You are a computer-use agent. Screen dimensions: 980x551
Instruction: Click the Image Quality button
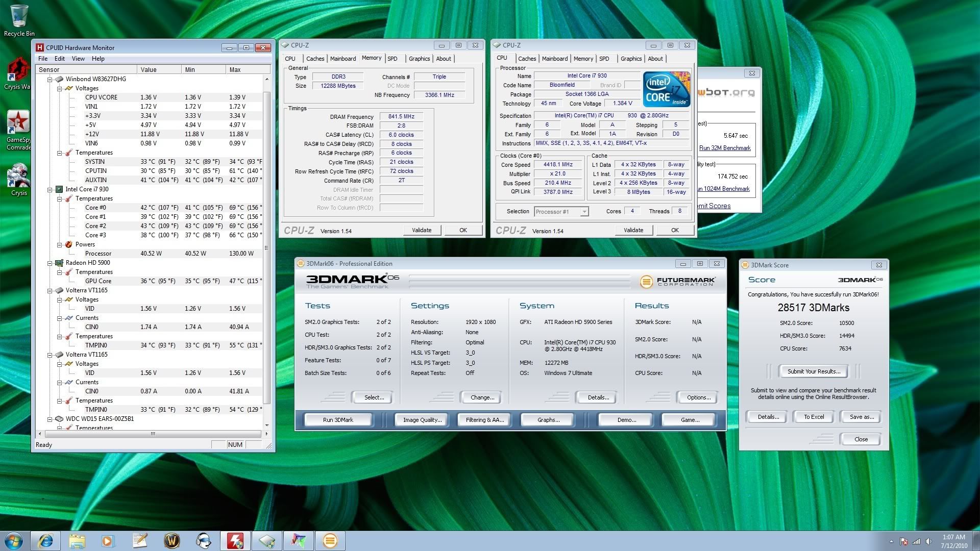(422, 420)
